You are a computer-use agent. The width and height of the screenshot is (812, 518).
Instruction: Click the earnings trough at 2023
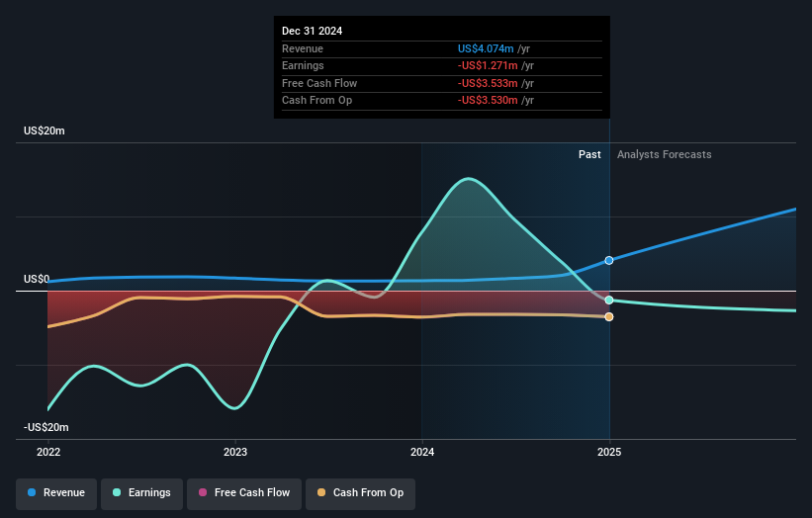235,408
